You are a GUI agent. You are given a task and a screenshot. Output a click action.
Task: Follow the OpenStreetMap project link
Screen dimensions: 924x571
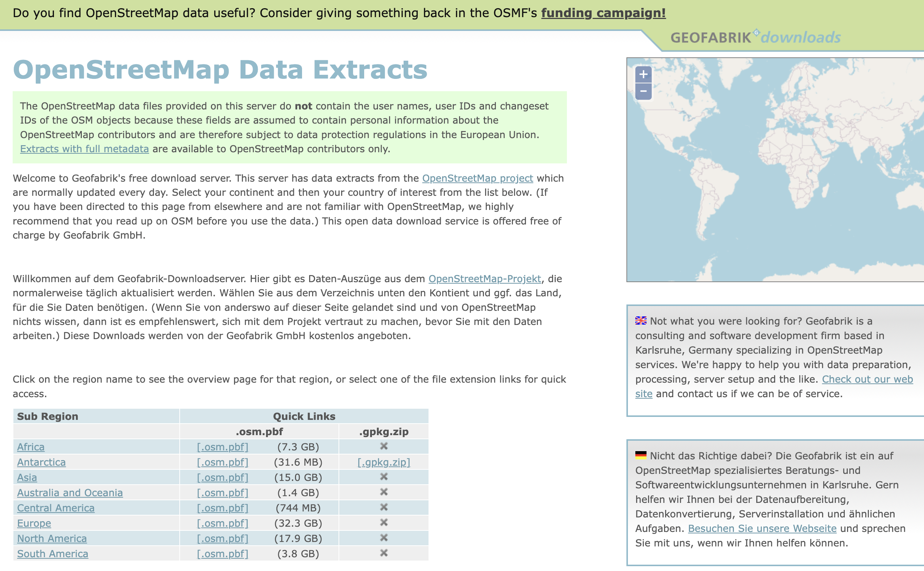(x=477, y=178)
